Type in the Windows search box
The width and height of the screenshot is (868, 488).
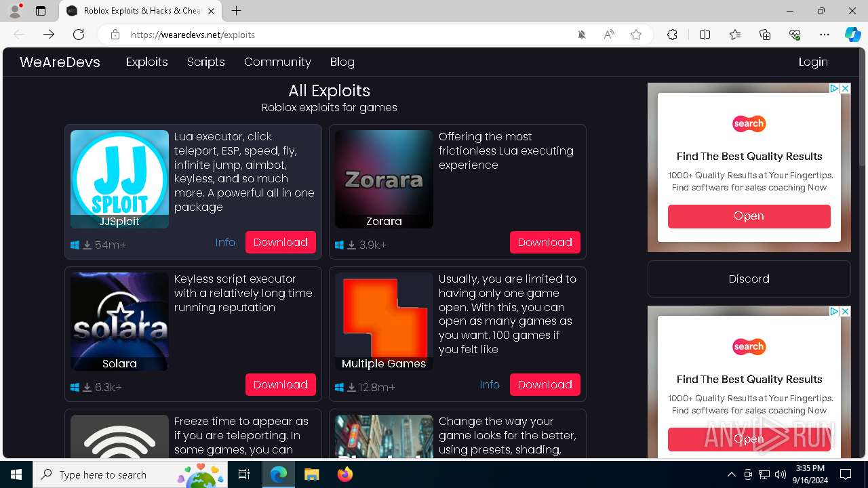(129, 474)
